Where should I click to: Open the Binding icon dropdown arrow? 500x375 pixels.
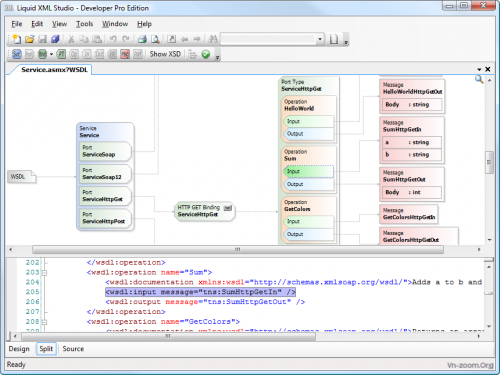(x=51, y=54)
